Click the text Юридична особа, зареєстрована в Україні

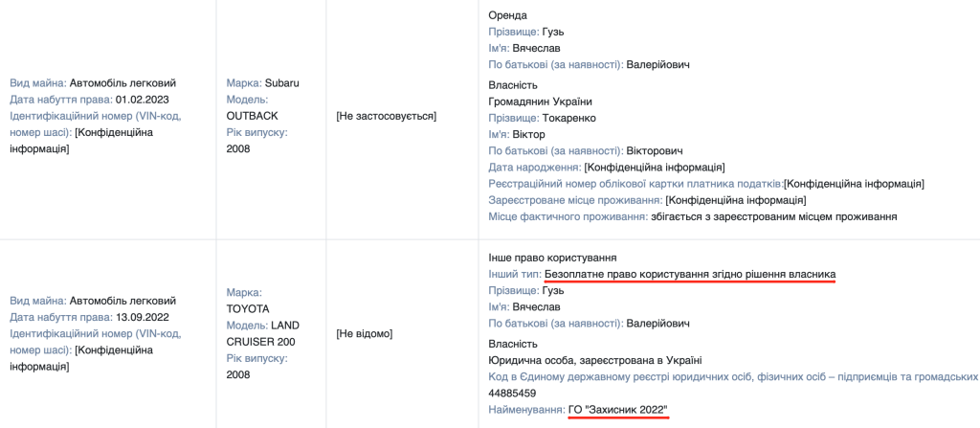(595, 360)
